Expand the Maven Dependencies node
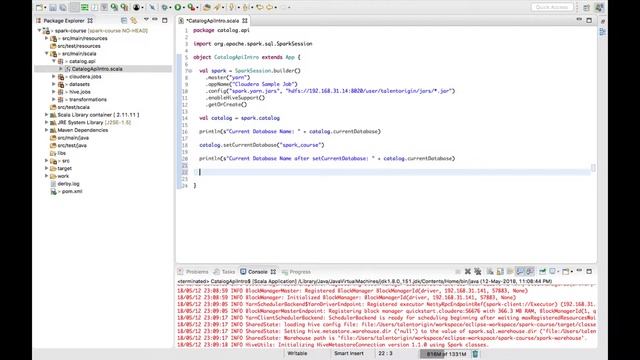640x360 pixels. [47, 130]
